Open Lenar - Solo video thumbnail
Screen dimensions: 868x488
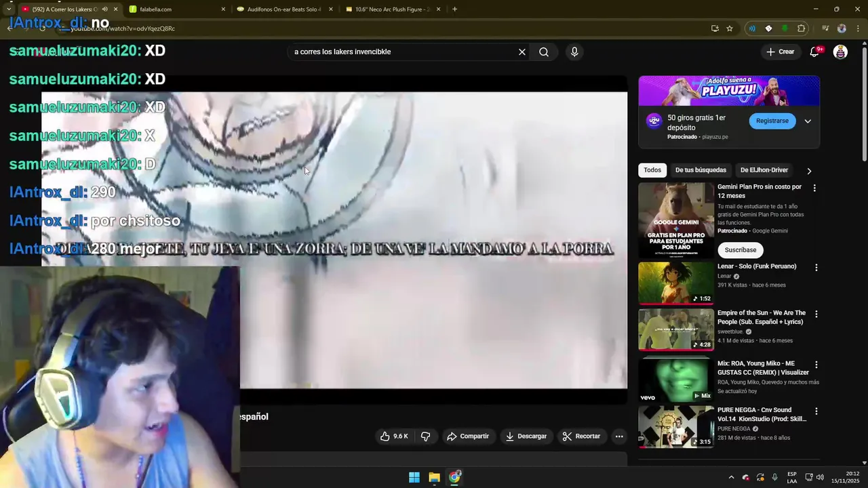click(x=676, y=283)
